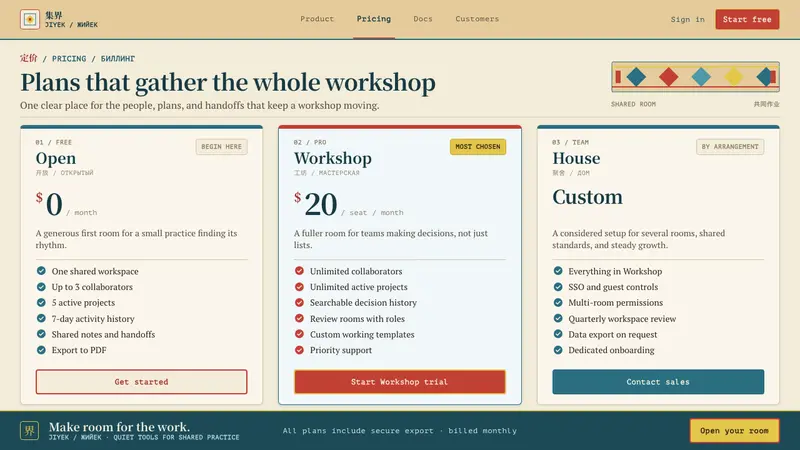
Task: Click the Contact sales button
Action: [x=658, y=382]
